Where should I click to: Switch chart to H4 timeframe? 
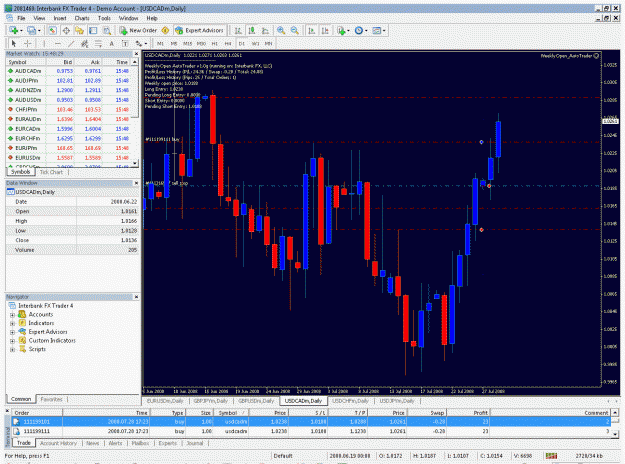228,43
